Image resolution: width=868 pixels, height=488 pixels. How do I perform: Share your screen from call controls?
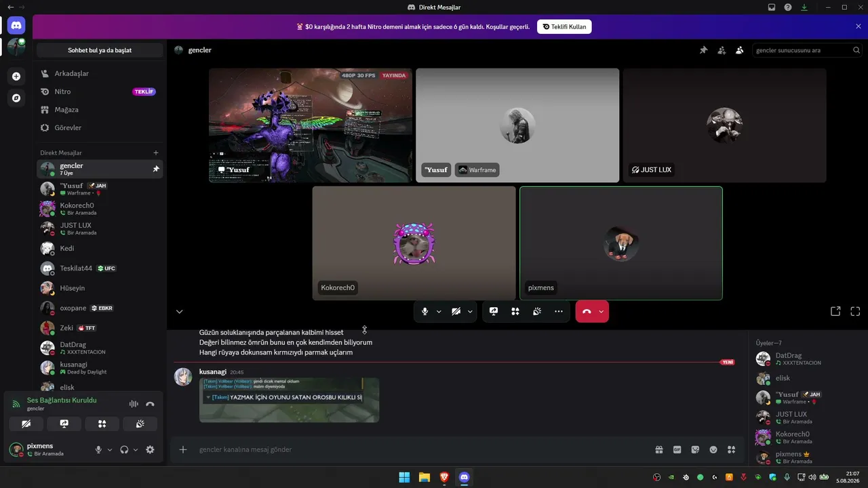(x=494, y=311)
